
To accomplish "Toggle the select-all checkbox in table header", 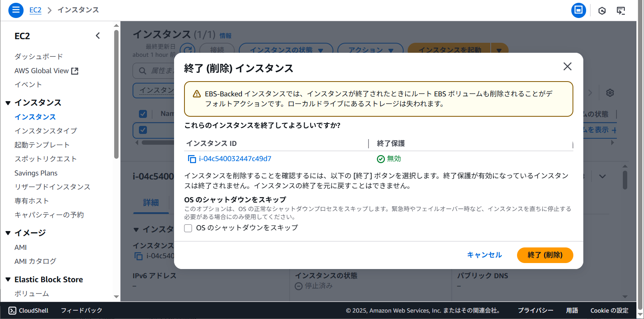I will [x=143, y=114].
